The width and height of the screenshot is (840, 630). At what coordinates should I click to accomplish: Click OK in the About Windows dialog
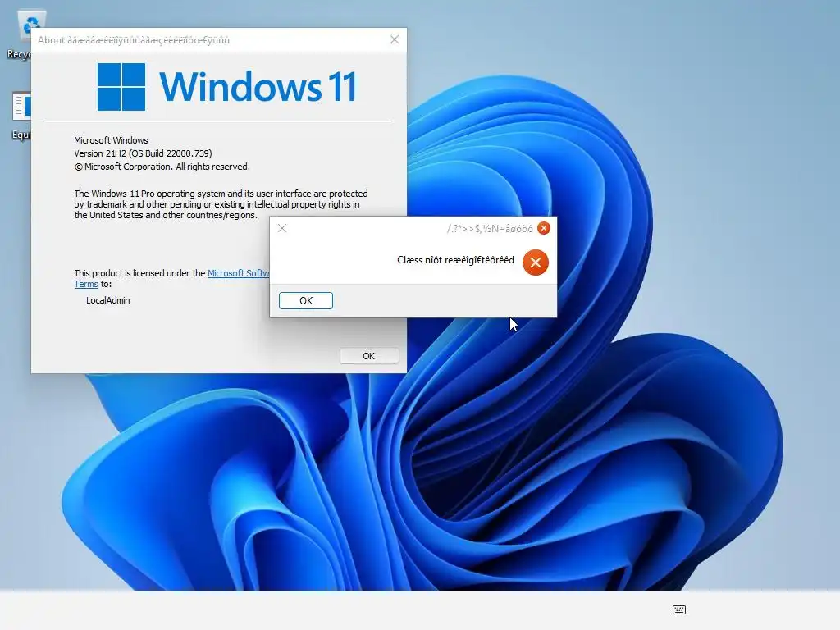click(x=368, y=356)
